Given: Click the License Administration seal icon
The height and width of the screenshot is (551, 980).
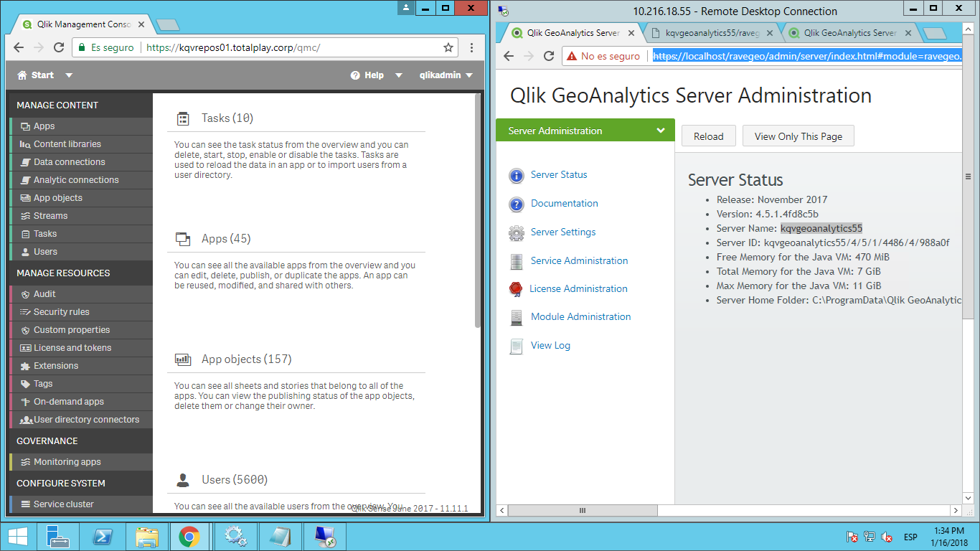Looking at the screenshot, I should (516, 289).
